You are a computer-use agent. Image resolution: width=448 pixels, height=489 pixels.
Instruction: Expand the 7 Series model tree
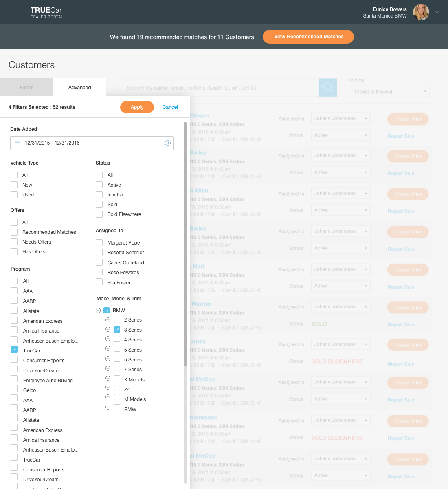[x=108, y=368]
